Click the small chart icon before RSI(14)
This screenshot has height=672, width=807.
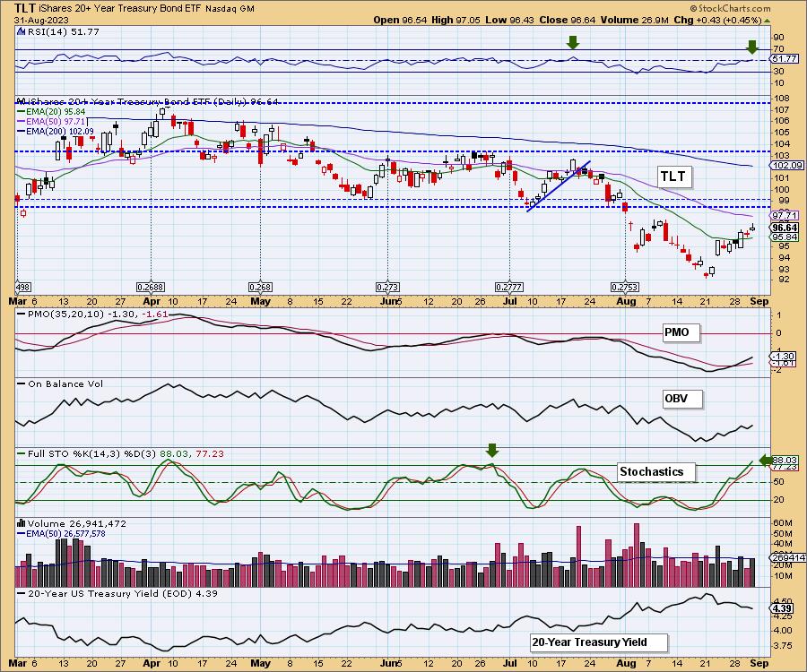tap(22, 31)
